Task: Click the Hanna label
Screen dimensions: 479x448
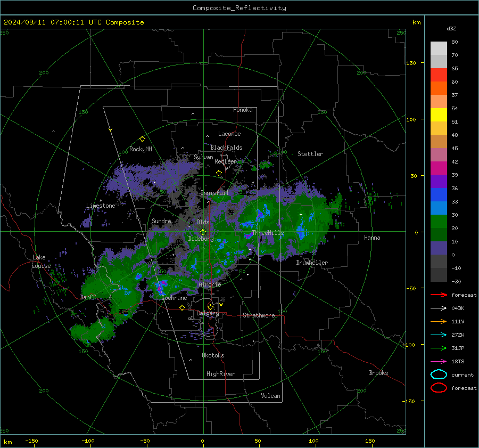Action: tap(372, 238)
